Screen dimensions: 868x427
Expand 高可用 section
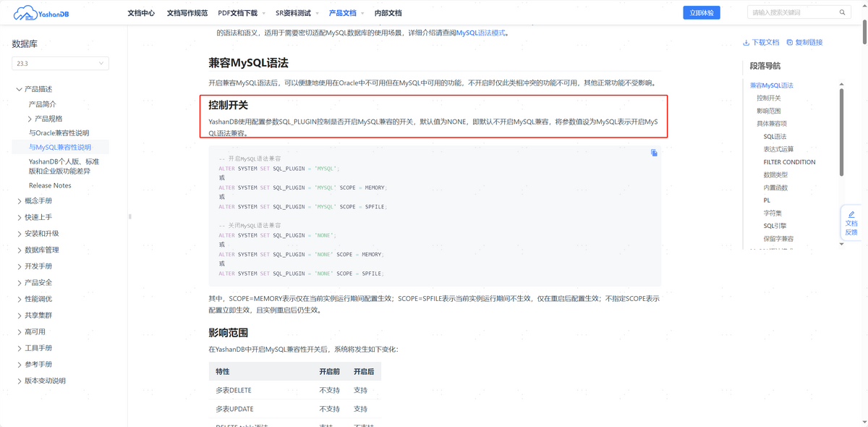20,331
